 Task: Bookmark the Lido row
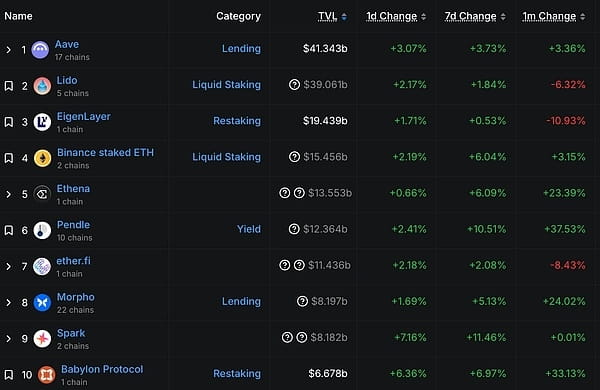click(x=9, y=86)
